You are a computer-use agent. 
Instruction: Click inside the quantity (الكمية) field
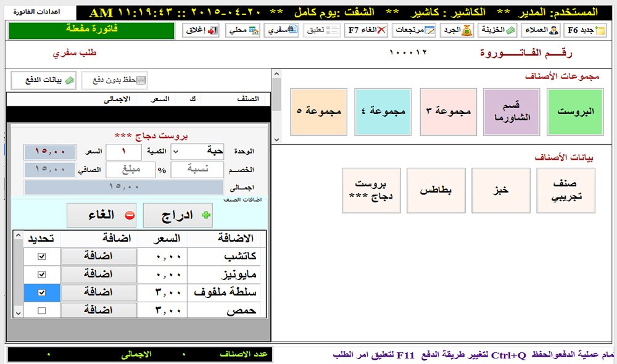pyautogui.click(x=124, y=151)
